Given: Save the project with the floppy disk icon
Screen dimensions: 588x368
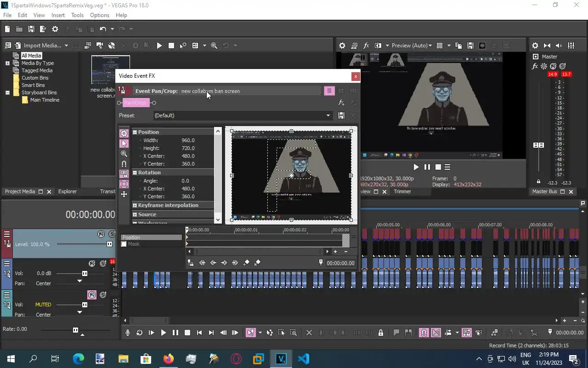Looking at the screenshot, I should coord(31,29).
